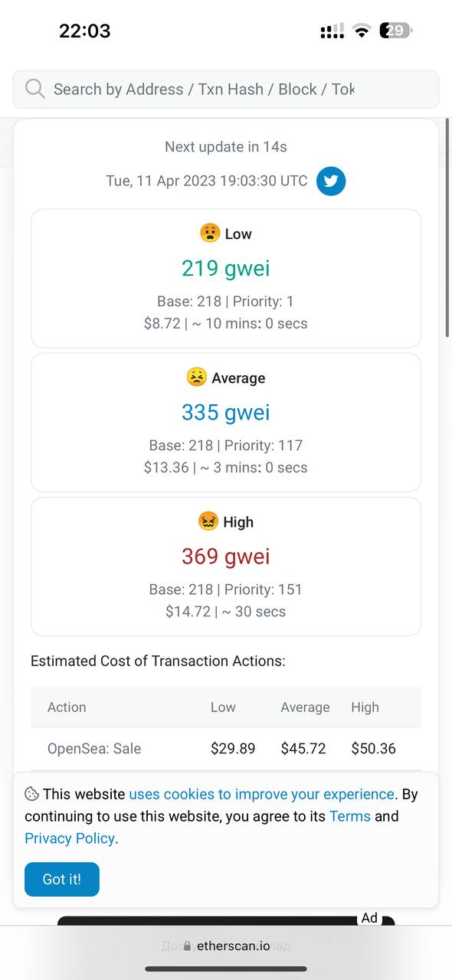Click the Twitter share icon
The height and width of the screenshot is (980, 452).
pyautogui.click(x=331, y=181)
